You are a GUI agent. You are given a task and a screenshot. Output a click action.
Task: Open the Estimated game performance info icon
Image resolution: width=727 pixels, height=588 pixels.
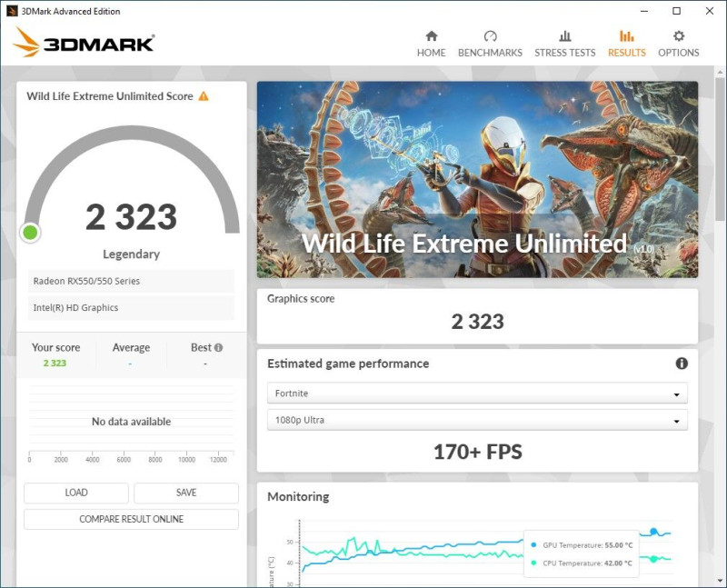681,364
